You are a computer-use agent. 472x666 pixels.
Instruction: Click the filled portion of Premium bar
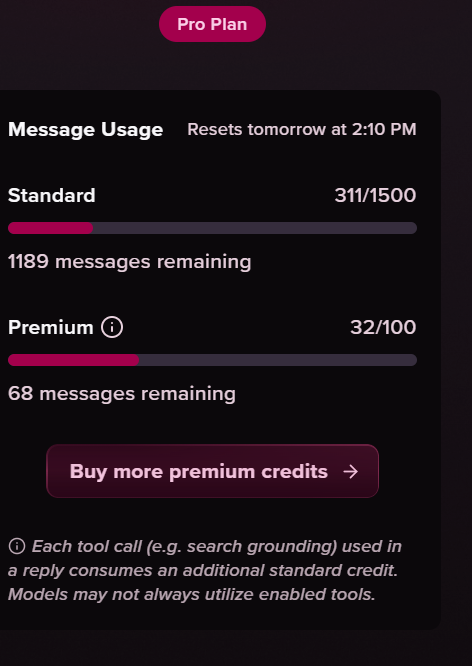point(73,360)
